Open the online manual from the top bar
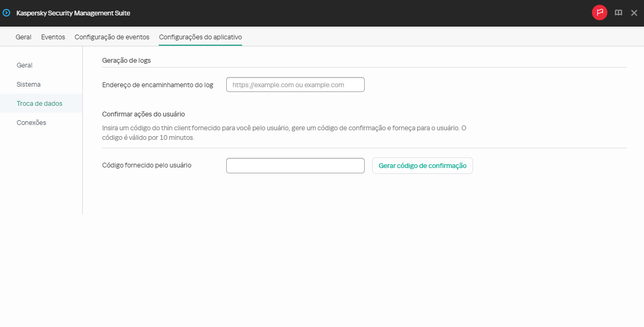This screenshot has height=327, width=644. click(618, 12)
